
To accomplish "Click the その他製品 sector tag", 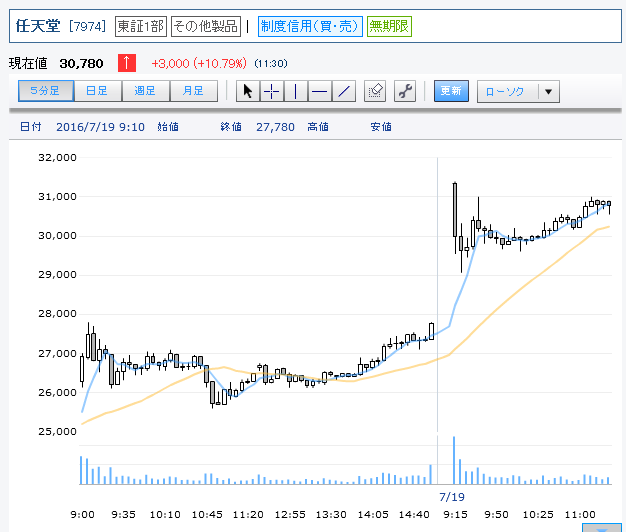I will pos(206,26).
